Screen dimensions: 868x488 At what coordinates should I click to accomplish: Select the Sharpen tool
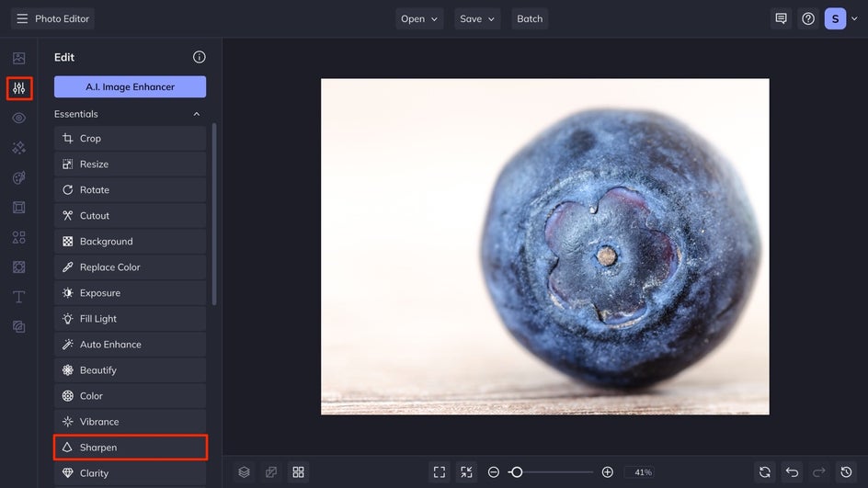tap(130, 448)
